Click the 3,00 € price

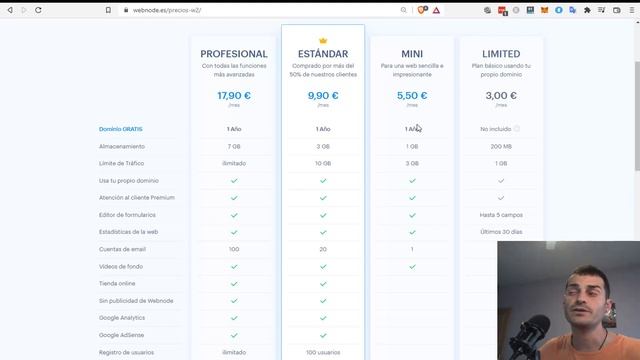click(x=501, y=96)
